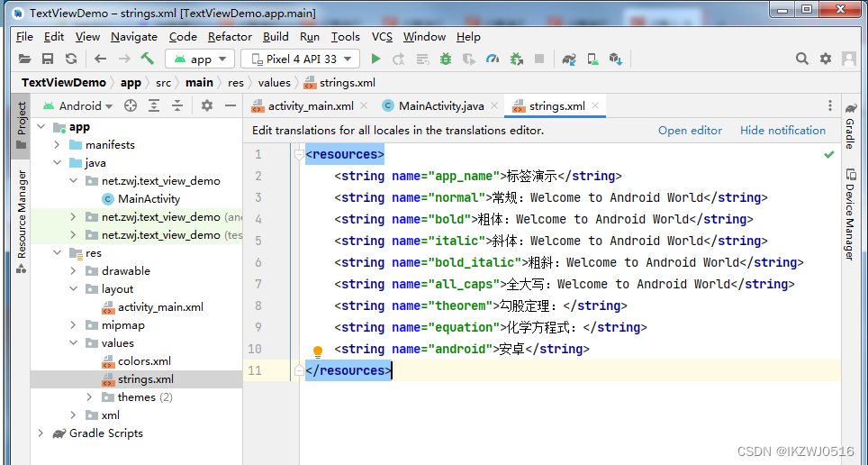Click Select Opened File target icon
Image resolution: width=868 pixels, height=465 pixels.
131,105
